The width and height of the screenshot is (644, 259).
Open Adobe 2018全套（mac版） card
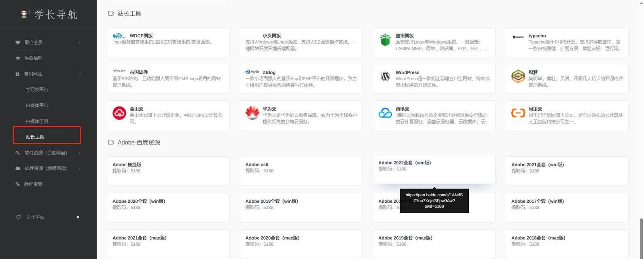(x=567, y=244)
